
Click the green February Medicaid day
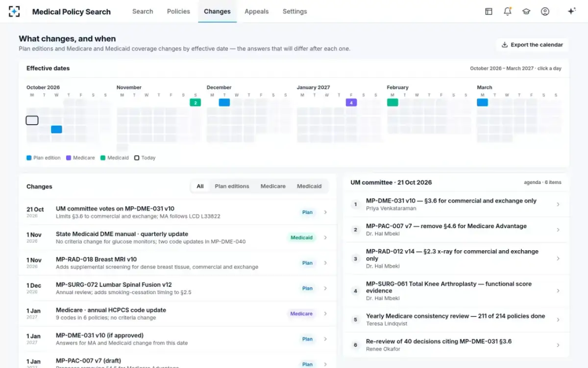click(392, 103)
